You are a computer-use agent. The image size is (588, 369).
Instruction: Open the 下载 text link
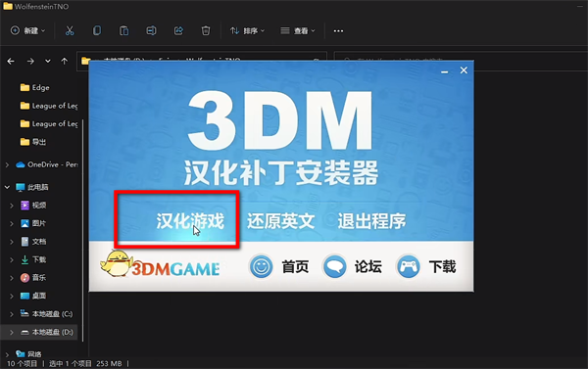click(442, 267)
